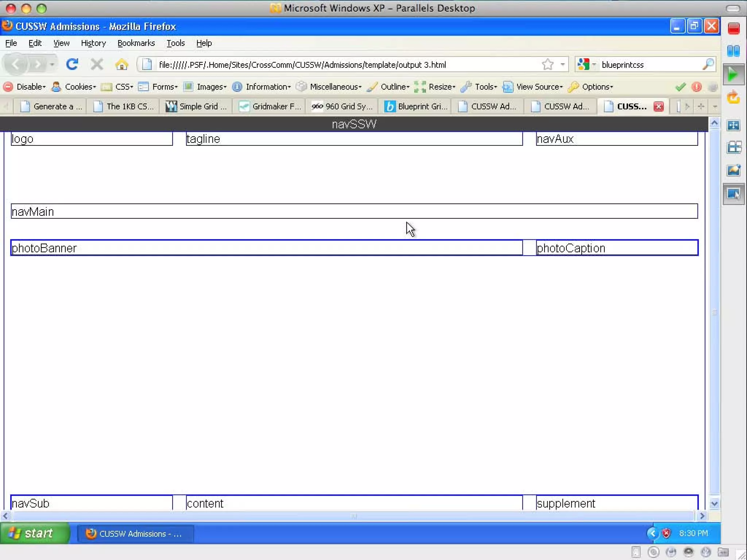Click the Firefox reload page icon

point(72,65)
